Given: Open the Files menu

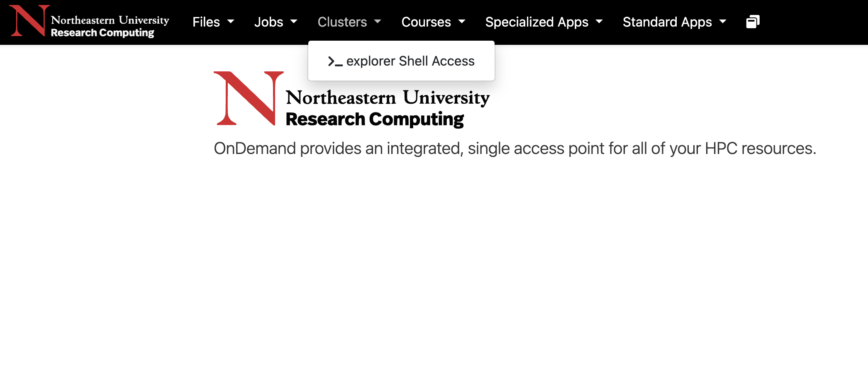Looking at the screenshot, I should [x=206, y=22].
